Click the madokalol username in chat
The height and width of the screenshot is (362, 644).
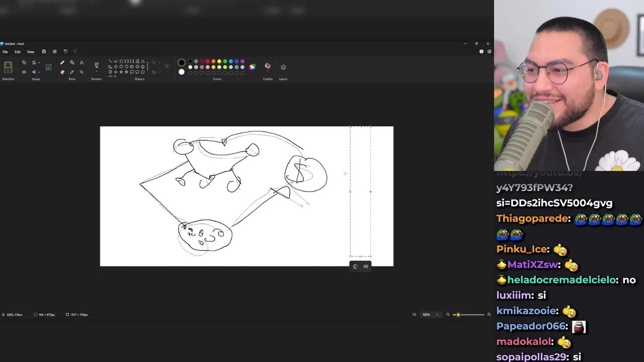(524, 342)
